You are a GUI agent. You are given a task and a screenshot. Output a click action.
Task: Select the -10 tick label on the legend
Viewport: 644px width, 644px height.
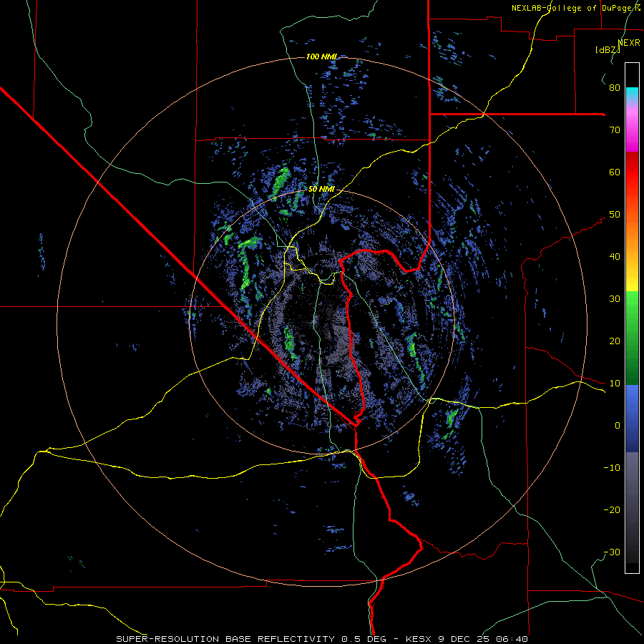coord(612,467)
